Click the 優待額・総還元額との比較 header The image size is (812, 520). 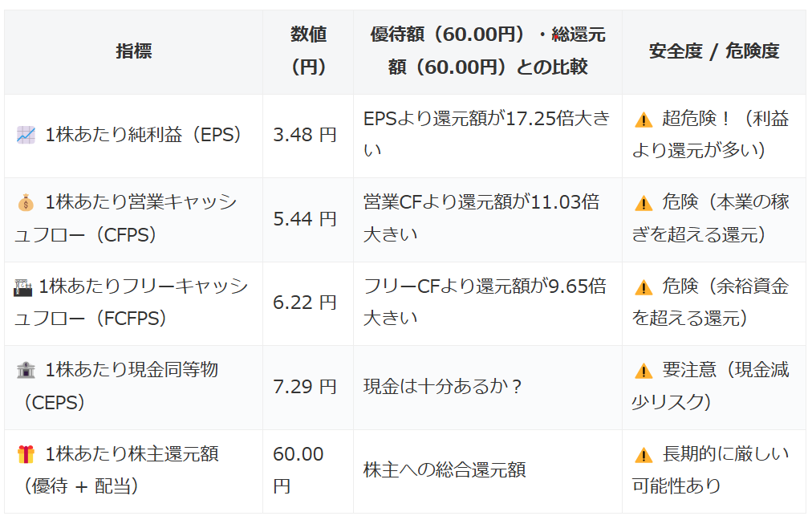[487, 51]
